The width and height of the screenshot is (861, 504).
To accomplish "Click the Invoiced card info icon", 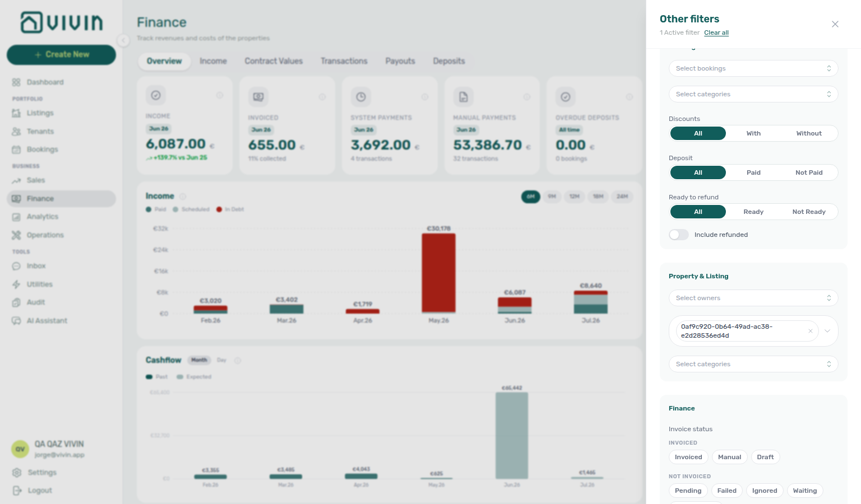I will (x=322, y=97).
